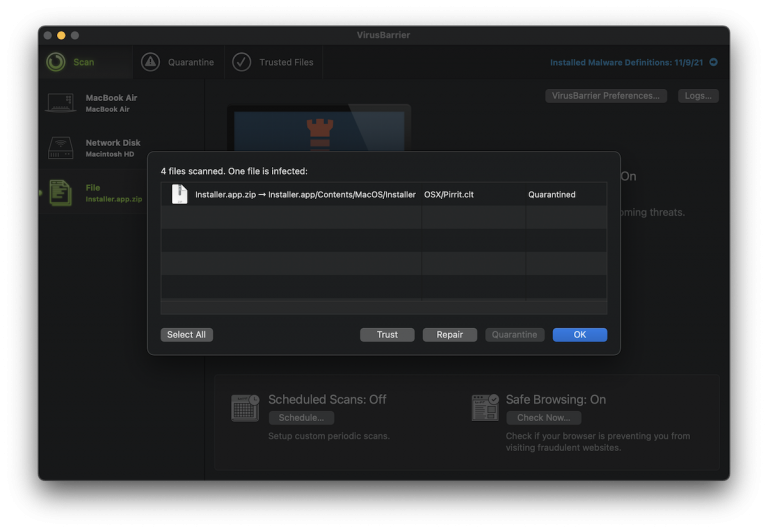Image resolution: width=768 pixels, height=531 pixels.
Task: Click the Safe Browsing browser icon
Action: point(485,408)
